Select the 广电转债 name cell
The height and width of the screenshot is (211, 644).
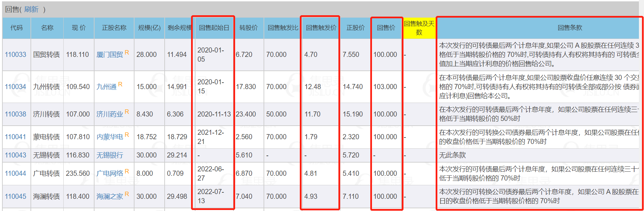[x=46, y=173]
